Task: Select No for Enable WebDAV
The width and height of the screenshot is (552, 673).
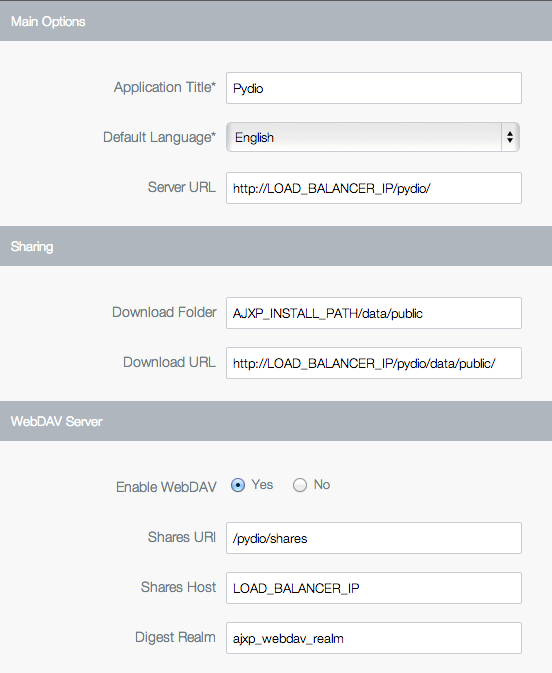Action: click(300, 485)
